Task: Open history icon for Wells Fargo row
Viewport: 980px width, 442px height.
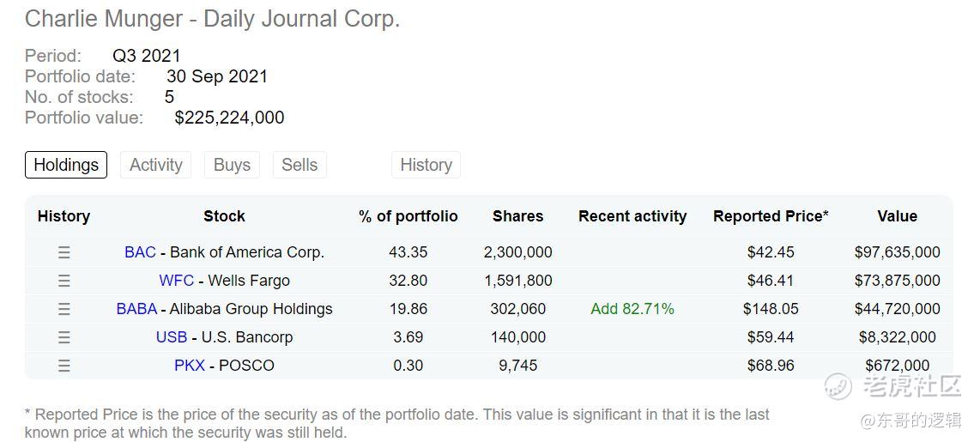Action: click(x=64, y=281)
